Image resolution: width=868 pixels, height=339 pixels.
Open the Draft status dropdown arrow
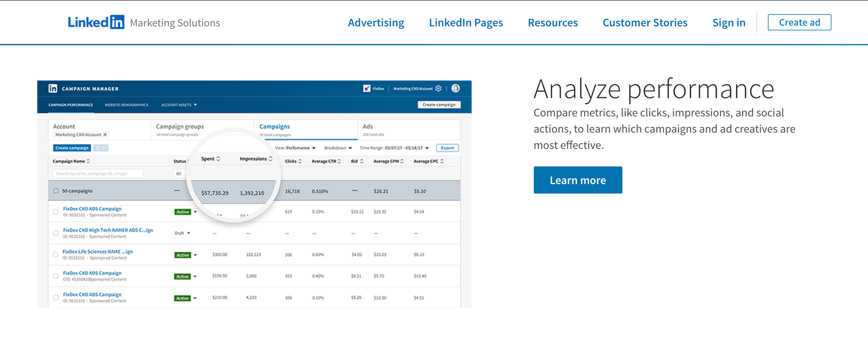pos(189,233)
